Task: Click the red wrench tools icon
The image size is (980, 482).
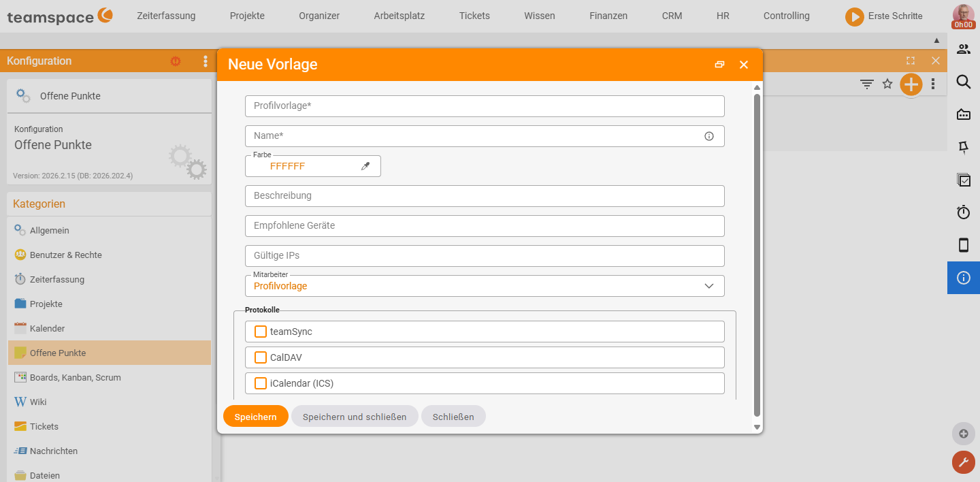Action: pos(963,462)
